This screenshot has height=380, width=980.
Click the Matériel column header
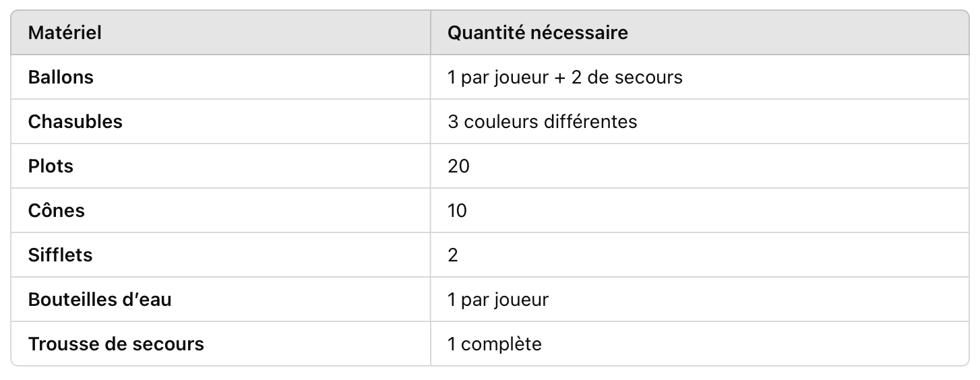65,32
